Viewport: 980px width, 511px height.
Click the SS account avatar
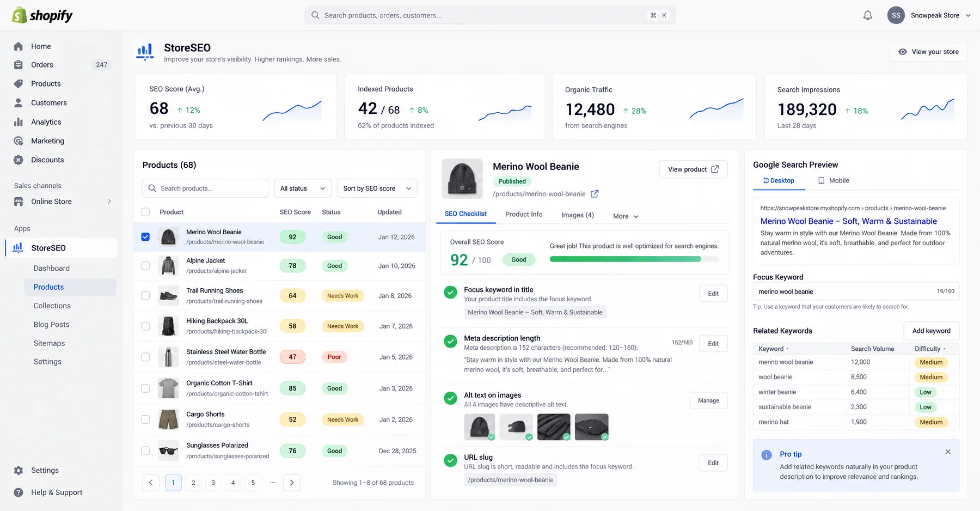[896, 15]
